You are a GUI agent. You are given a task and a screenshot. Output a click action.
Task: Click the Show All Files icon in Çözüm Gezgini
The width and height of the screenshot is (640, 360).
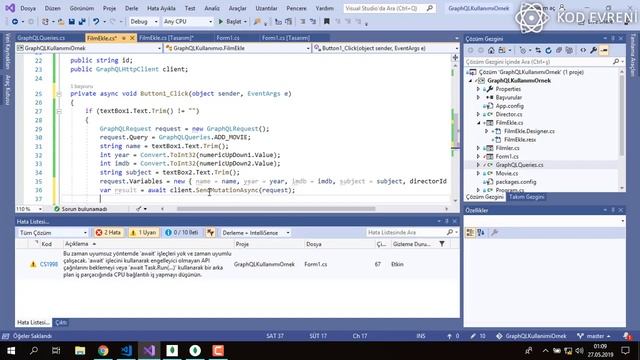[x=569, y=50]
